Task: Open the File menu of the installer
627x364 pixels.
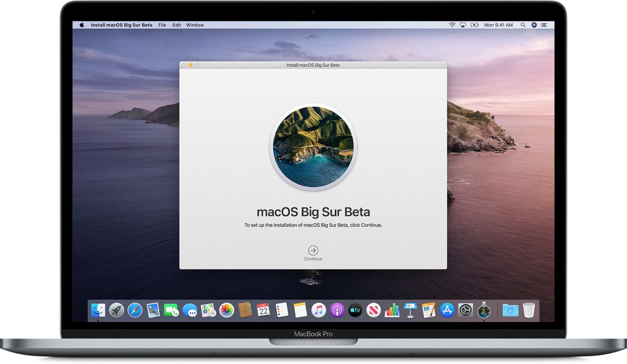Action: [162, 25]
